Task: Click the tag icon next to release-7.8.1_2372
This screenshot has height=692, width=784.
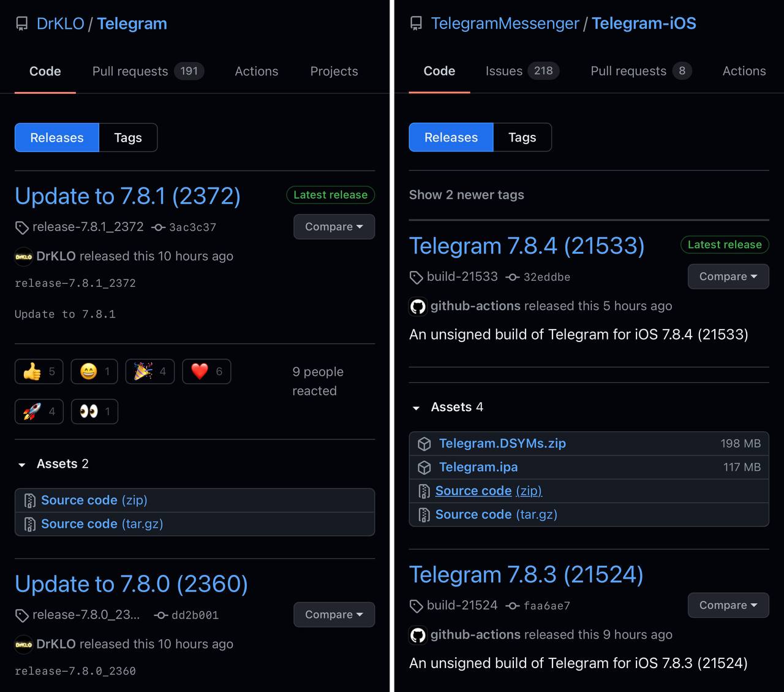Action: (21, 227)
